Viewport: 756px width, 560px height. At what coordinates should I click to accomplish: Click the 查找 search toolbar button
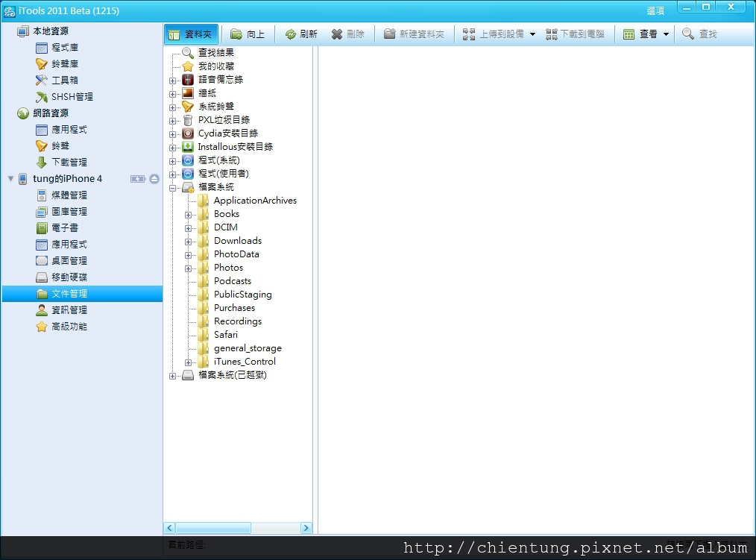click(699, 34)
